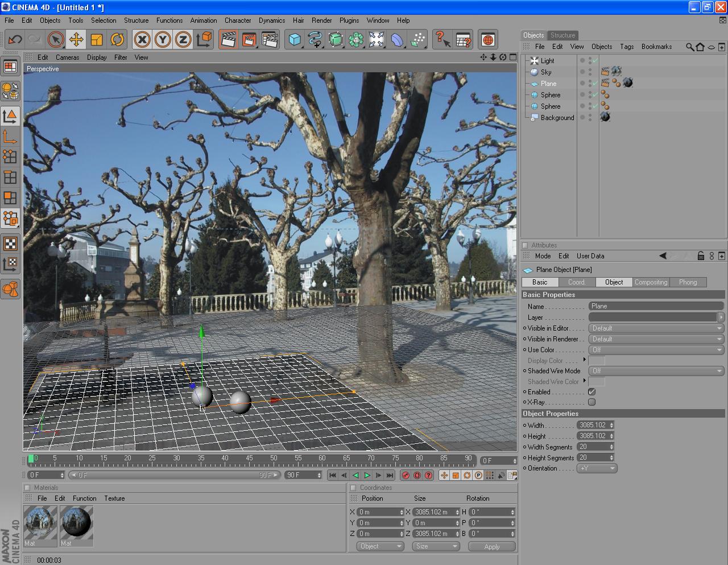The height and width of the screenshot is (565, 728).
Task: Open the Orientation dropdown
Action: pyautogui.click(x=597, y=468)
